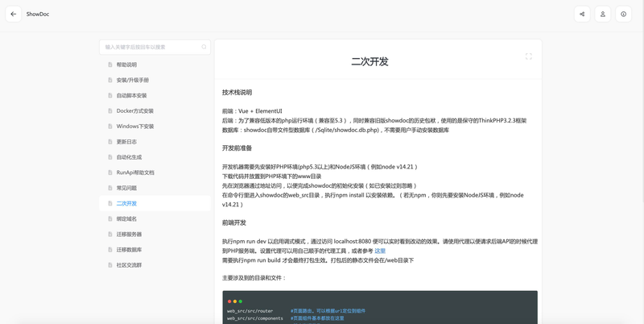
Task: Click the ShowDoc project title
Action: pyautogui.click(x=38, y=14)
